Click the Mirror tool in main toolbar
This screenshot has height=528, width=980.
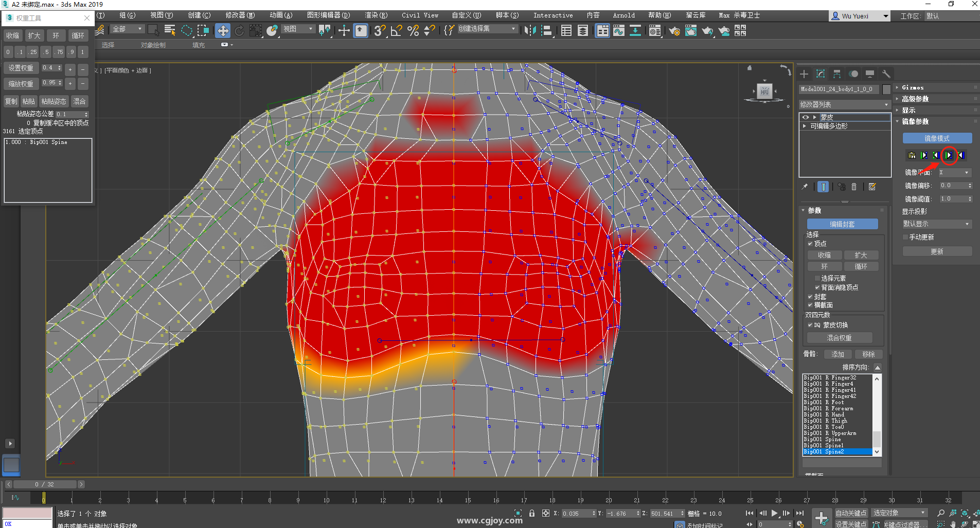[530, 31]
